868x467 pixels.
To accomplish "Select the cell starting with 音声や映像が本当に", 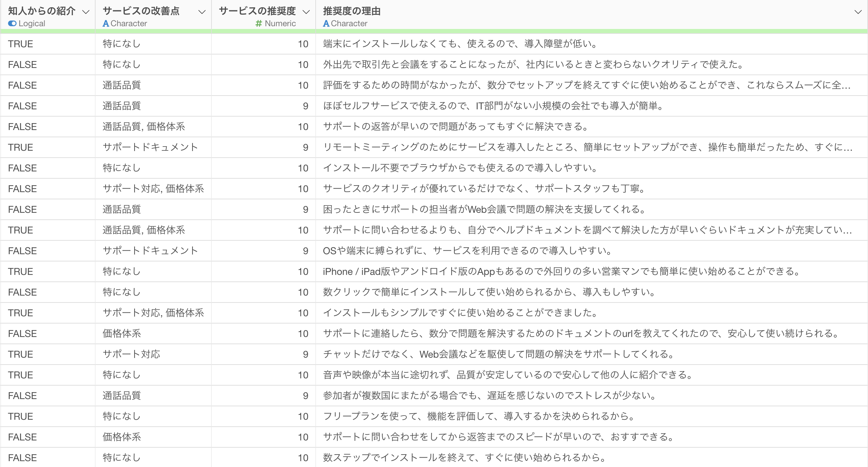I will click(x=507, y=375).
